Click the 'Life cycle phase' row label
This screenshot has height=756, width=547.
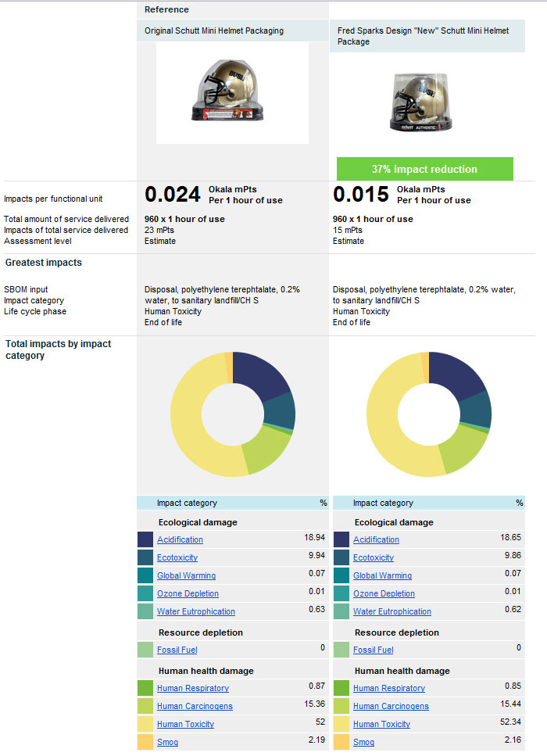tap(35, 311)
